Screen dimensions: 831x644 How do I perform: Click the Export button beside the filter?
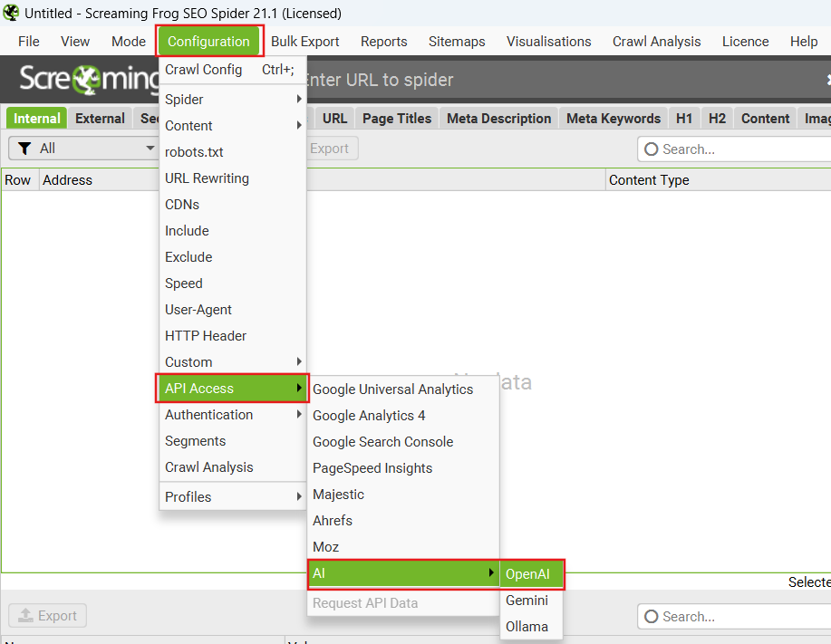(332, 149)
